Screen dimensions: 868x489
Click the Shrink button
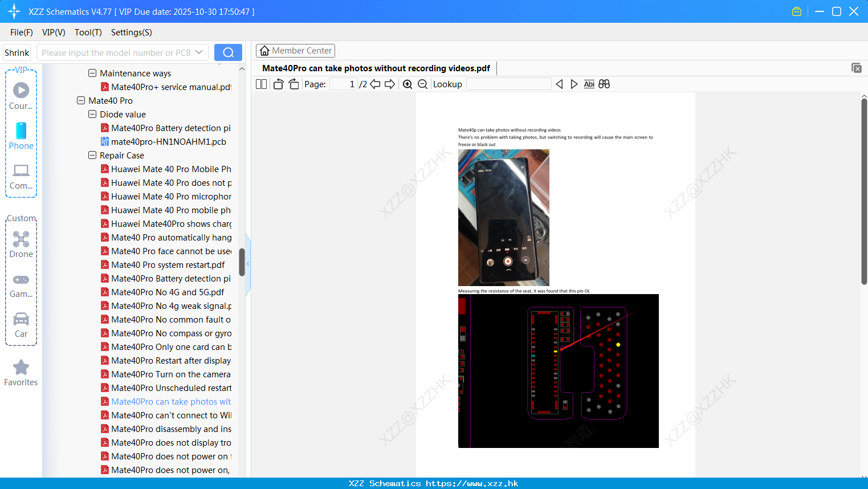pyautogui.click(x=17, y=52)
